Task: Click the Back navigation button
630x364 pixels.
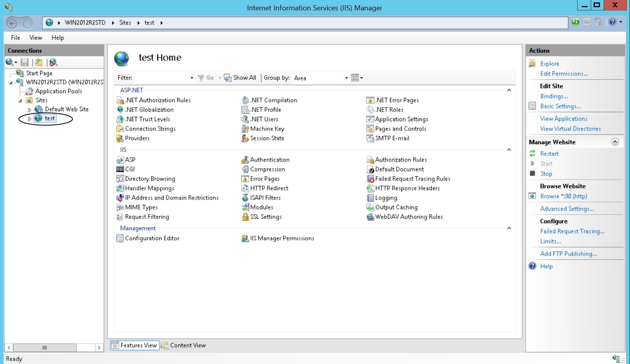Action: 12,23
